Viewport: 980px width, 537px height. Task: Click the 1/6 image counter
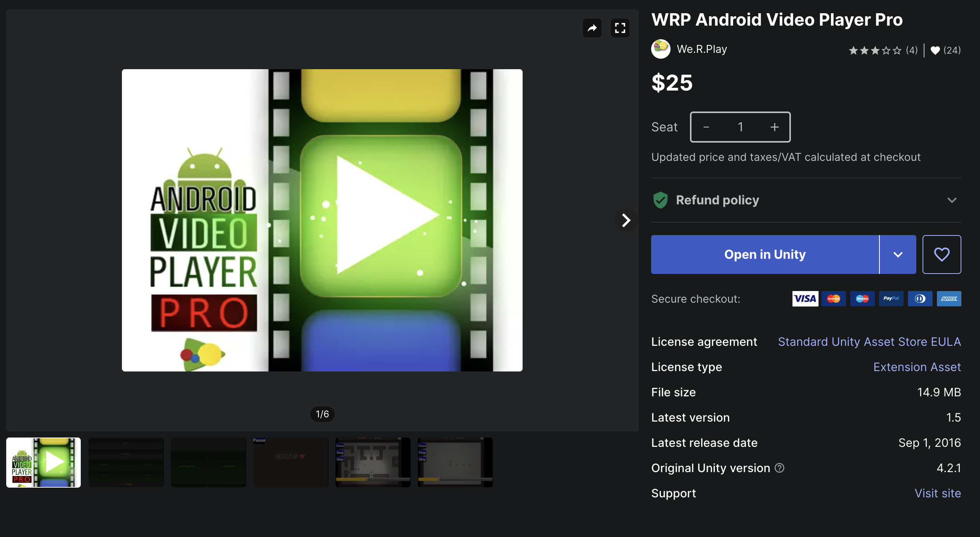click(322, 414)
